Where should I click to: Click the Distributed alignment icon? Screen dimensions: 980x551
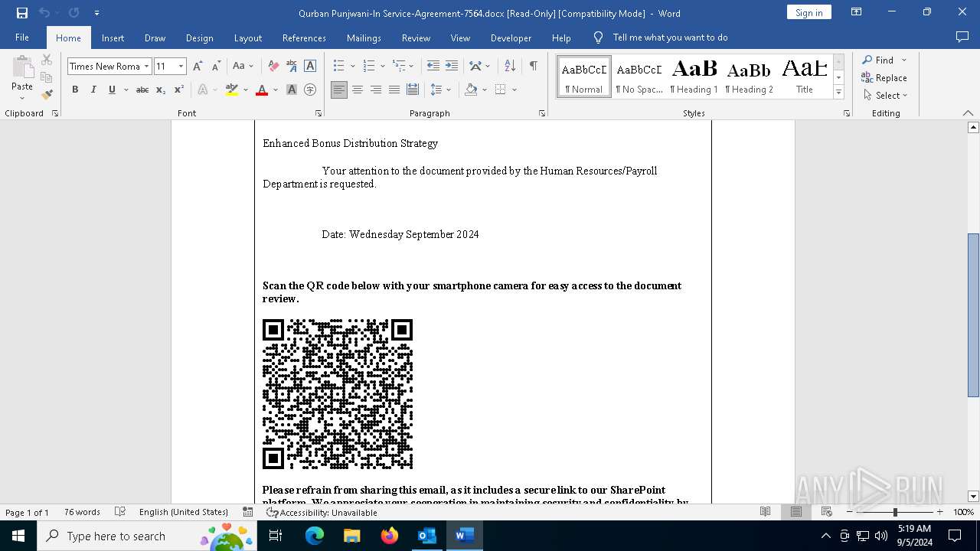[413, 90]
